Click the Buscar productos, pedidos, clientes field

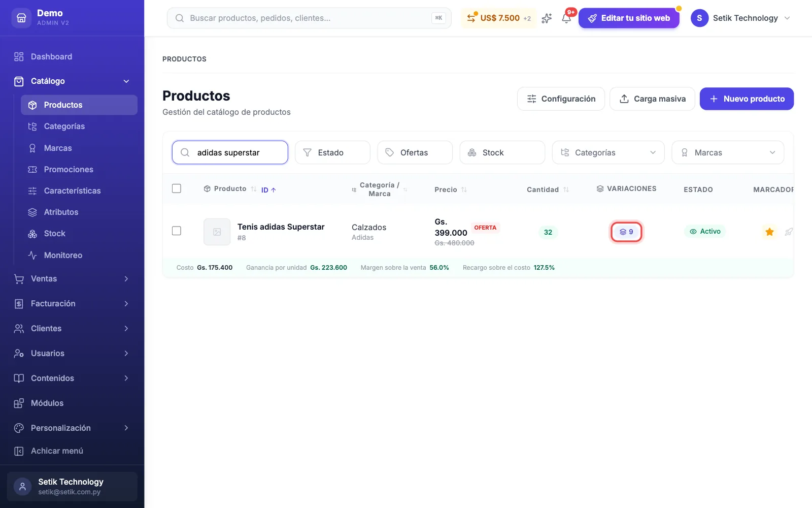click(x=309, y=18)
